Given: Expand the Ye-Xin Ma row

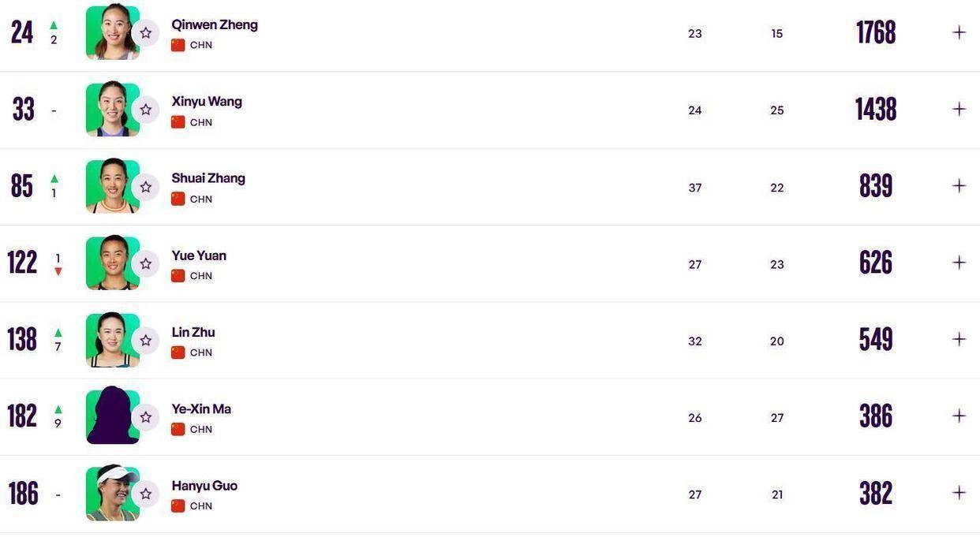Looking at the screenshot, I should [959, 416].
